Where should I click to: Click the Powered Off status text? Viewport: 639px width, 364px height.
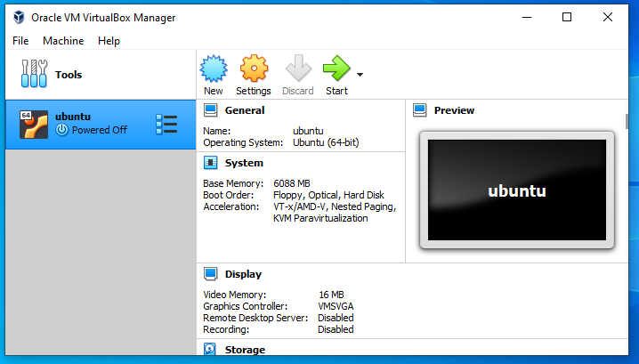coord(100,130)
